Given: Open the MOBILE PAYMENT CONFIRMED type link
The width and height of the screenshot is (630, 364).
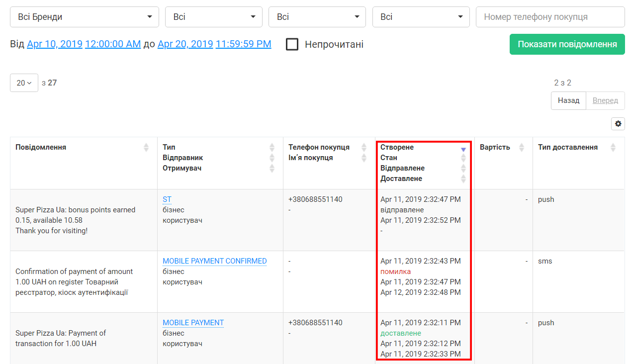Looking at the screenshot, I should pos(215,261).
